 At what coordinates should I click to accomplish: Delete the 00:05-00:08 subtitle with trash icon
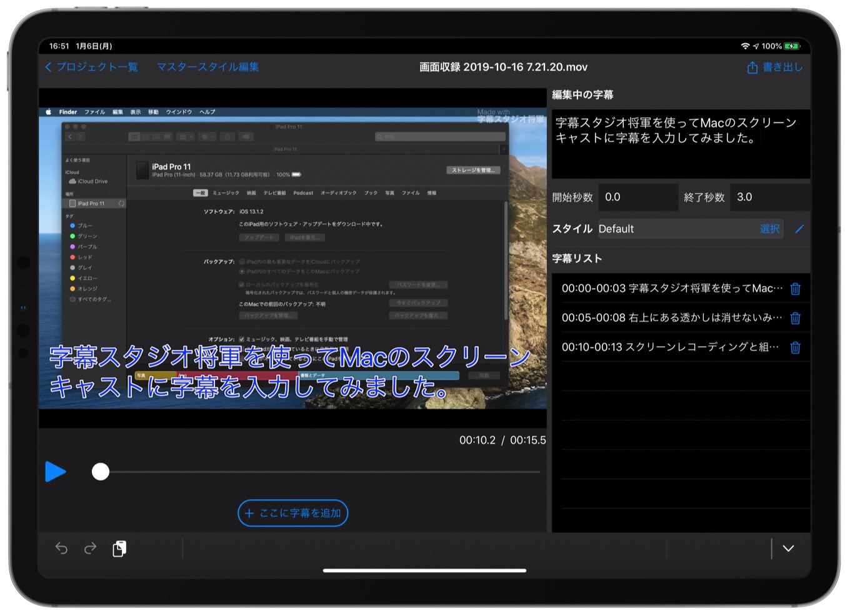796,318
